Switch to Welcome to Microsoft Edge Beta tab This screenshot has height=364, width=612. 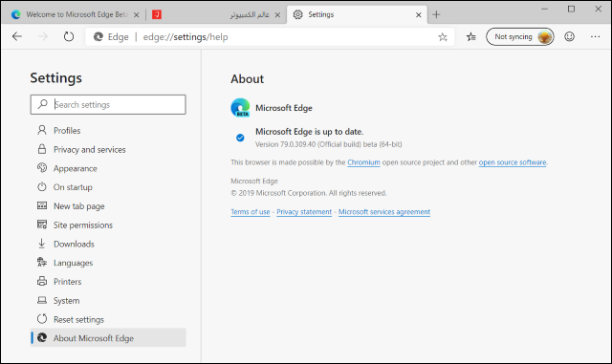tap(75, 14)
